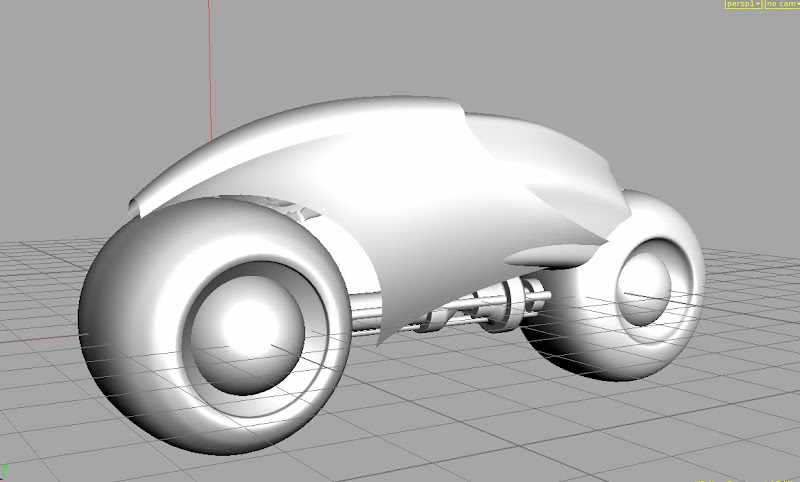Select the large near wheel hub sphere
800x482 pixels.
pyautogui.click(x=247, y=336)
